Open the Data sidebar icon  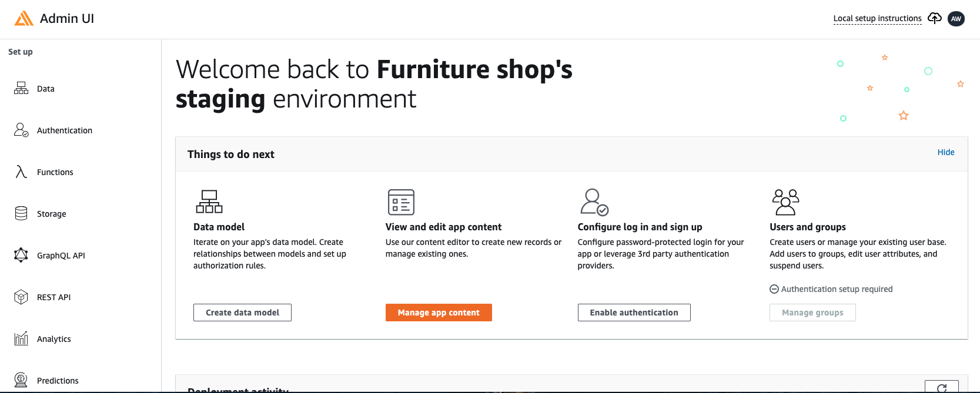point(21,88)
